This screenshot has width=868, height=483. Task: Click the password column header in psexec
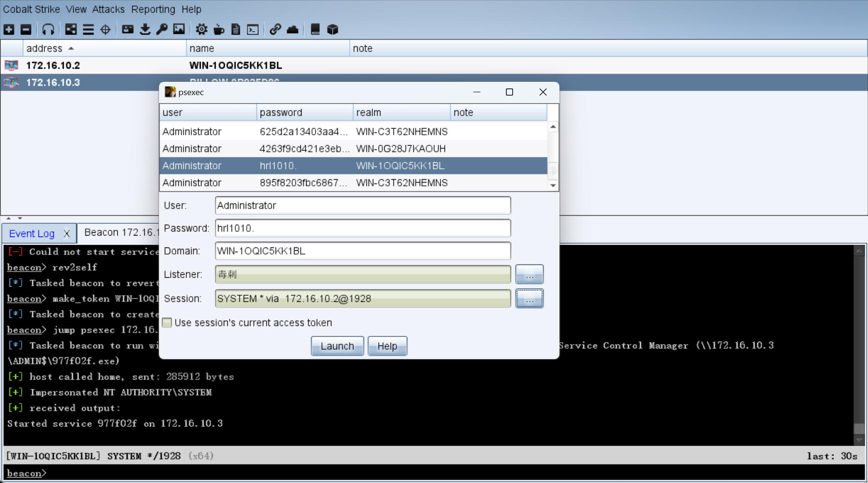pos(305,113)
